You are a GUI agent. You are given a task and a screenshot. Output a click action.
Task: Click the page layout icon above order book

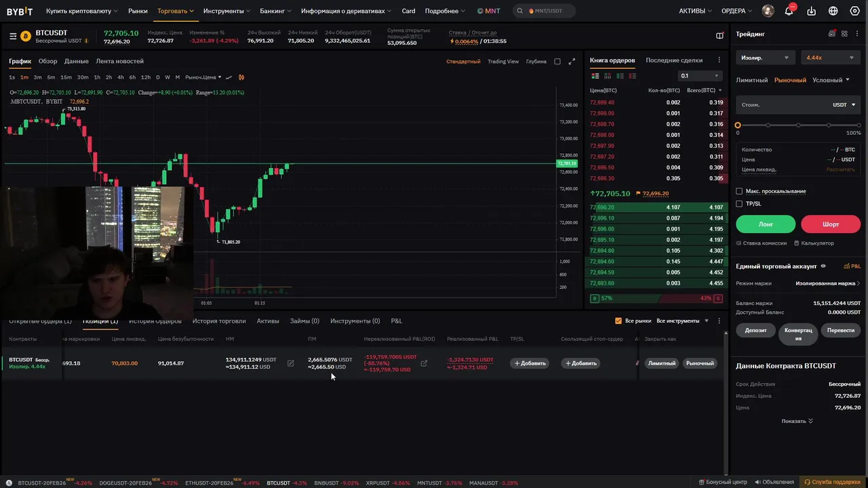click(719, 36)
